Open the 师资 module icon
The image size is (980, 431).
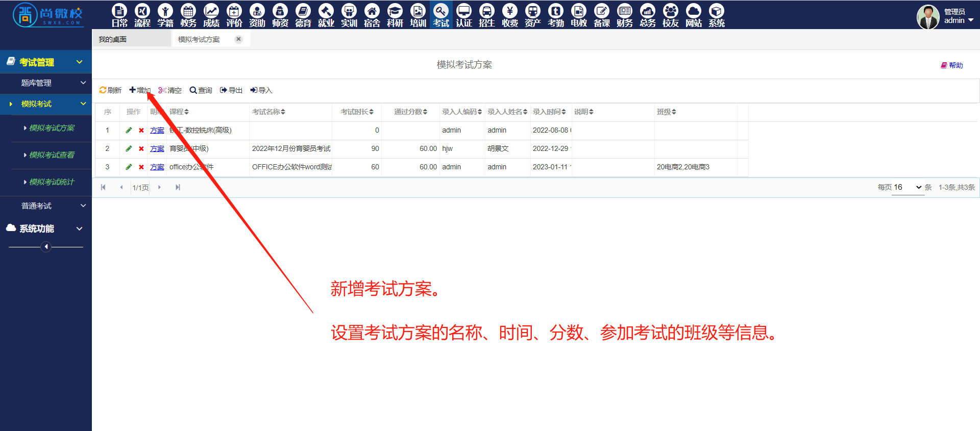280,15
